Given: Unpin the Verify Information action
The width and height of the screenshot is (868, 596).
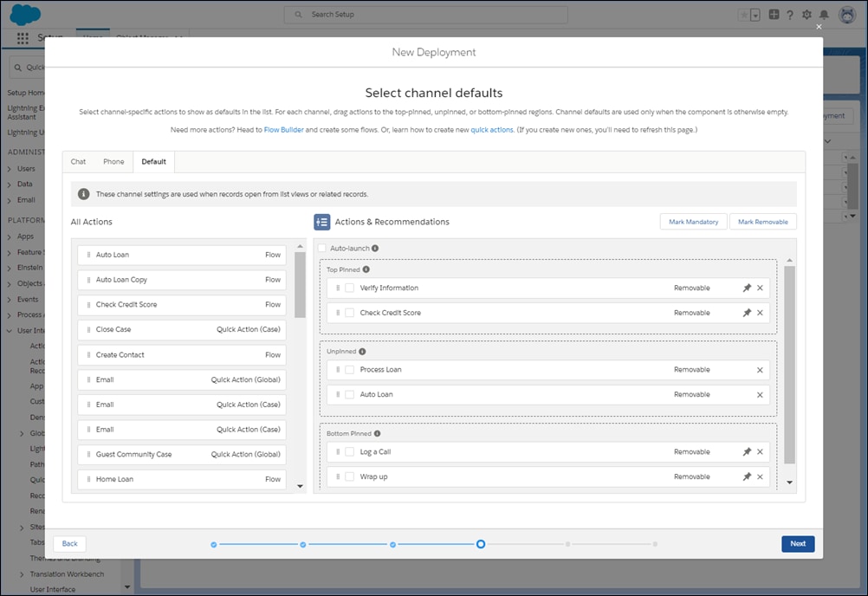Looking at the screenshot, I should point(747,288).
